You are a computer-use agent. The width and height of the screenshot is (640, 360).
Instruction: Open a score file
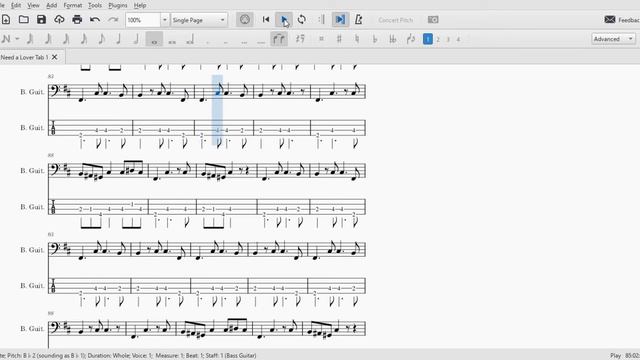(x=24, y=20)
